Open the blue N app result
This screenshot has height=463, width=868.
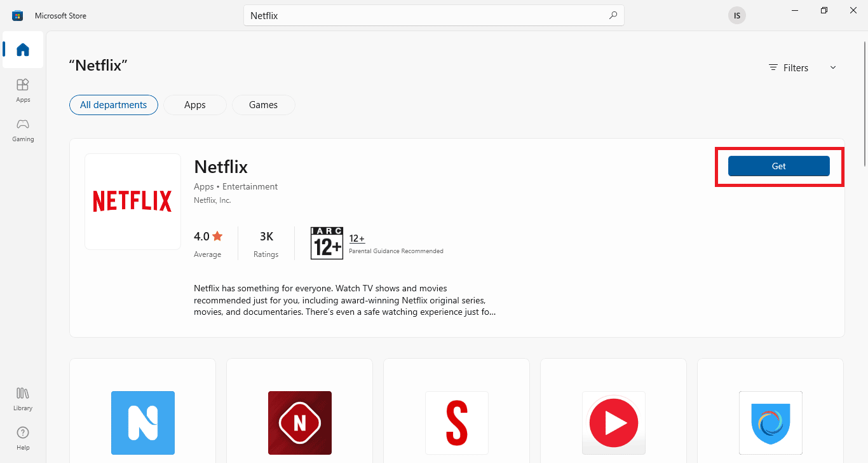[x=143, y=423]
